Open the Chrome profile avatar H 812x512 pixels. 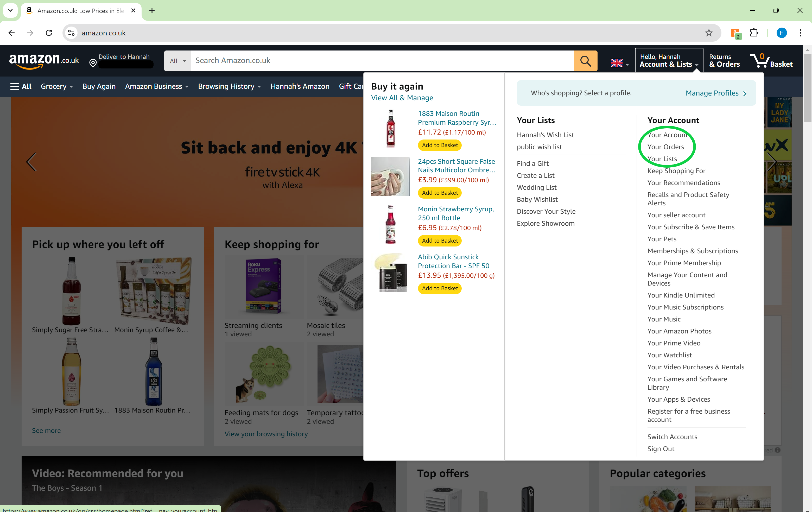click(781, 33)
